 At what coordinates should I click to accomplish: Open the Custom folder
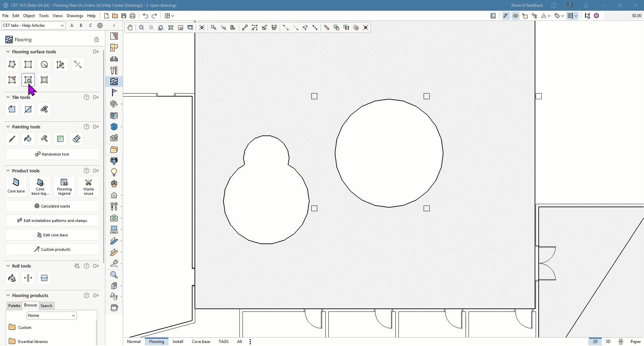(x=20, y=328)
